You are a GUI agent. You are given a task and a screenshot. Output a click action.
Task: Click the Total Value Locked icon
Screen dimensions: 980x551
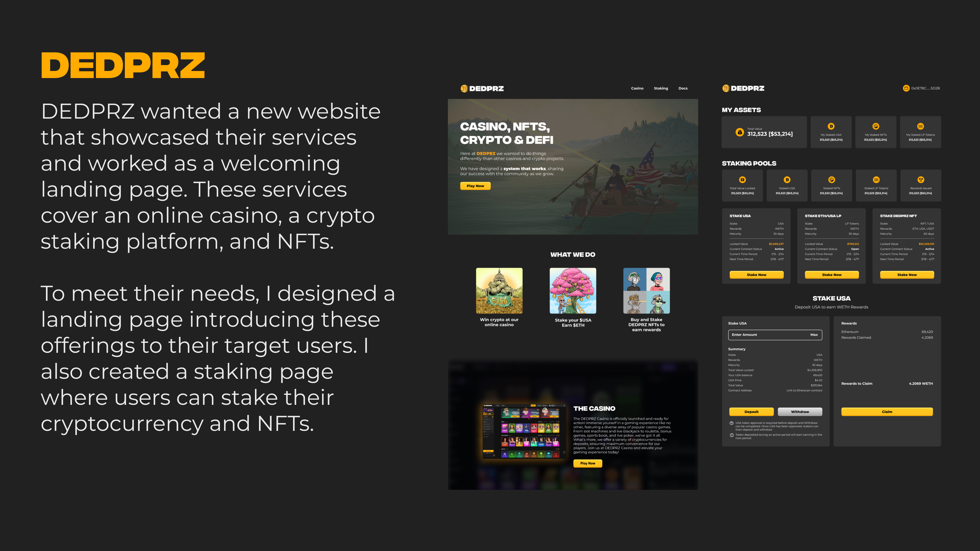coord(742,180)
